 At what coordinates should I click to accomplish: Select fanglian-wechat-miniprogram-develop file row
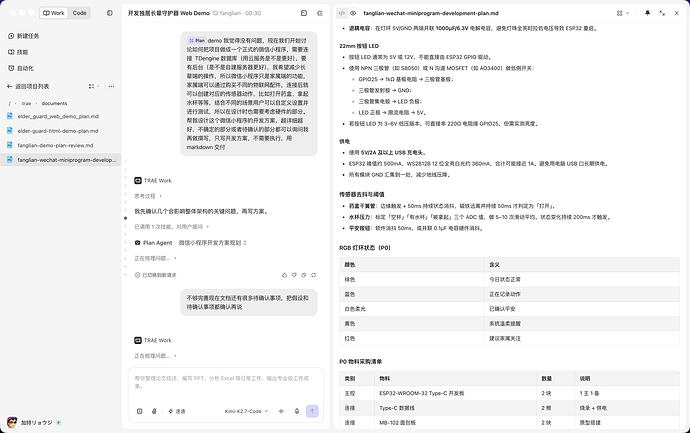(61, 160)
